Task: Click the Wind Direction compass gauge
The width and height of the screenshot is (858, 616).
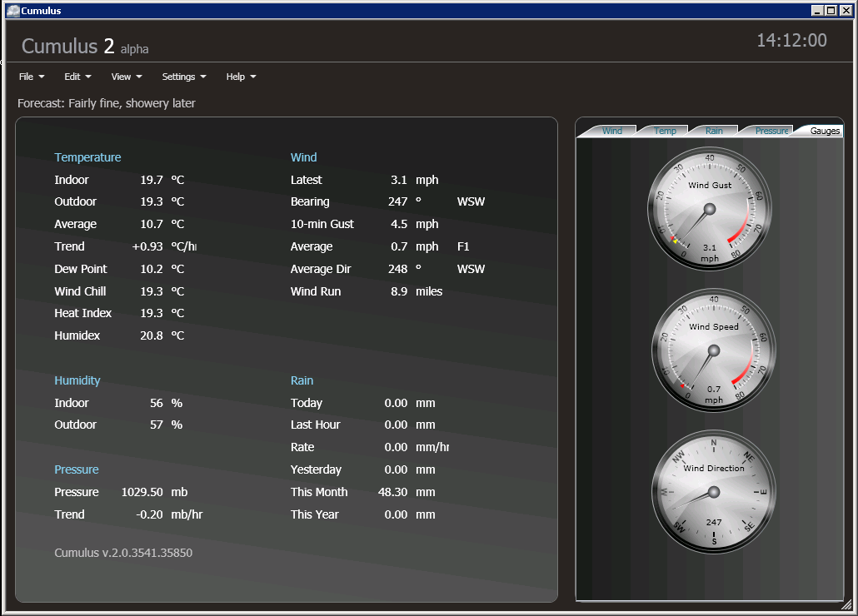Action: coord(713,492)
